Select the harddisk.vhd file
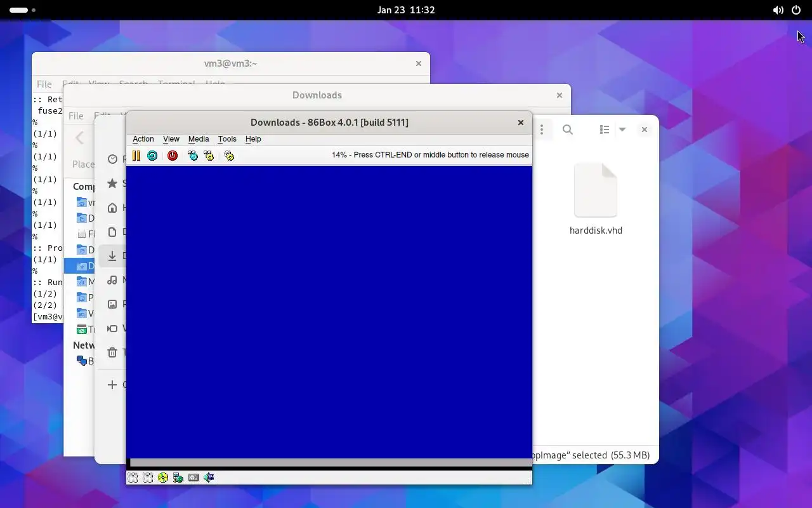Viewport: 812px width, 508px height. point(596,199)
